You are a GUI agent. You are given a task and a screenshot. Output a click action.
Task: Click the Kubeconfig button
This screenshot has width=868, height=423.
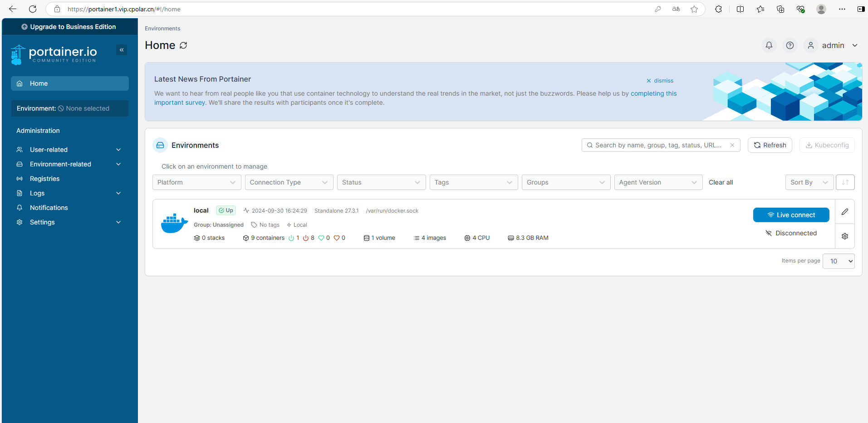click(827, 145)
